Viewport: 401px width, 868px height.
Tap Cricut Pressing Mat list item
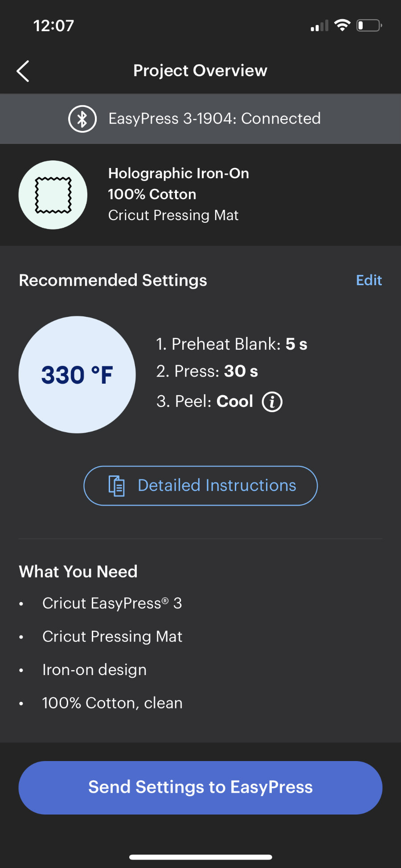click(112, 636)
